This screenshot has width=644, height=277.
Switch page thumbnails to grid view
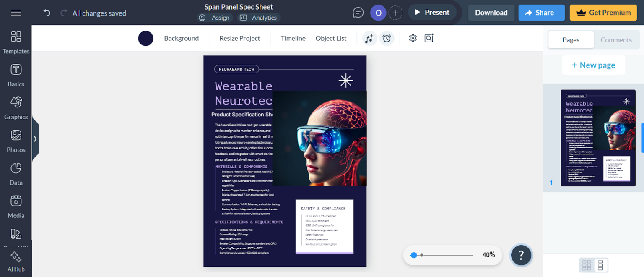pos(587,265)
